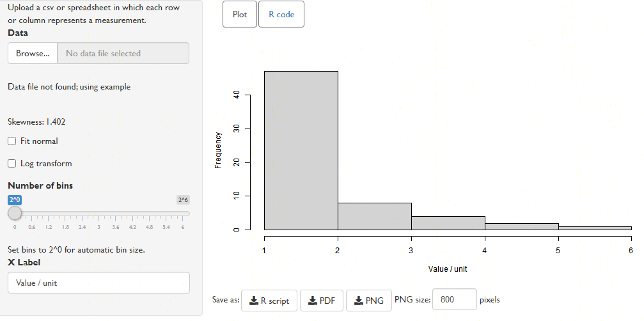Screen dimensions: 644x321
Task: Click the download icon on R script button
Action: click(254, 301)
